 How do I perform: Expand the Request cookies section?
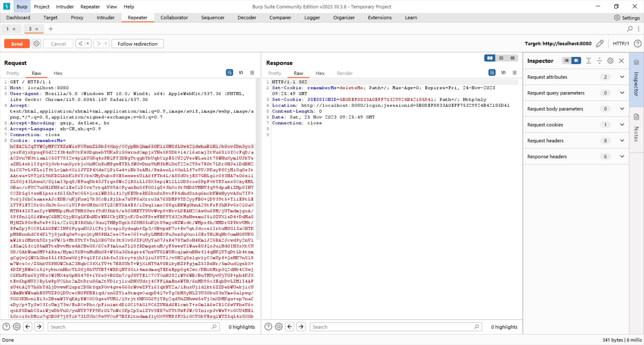tap(622, 125)
